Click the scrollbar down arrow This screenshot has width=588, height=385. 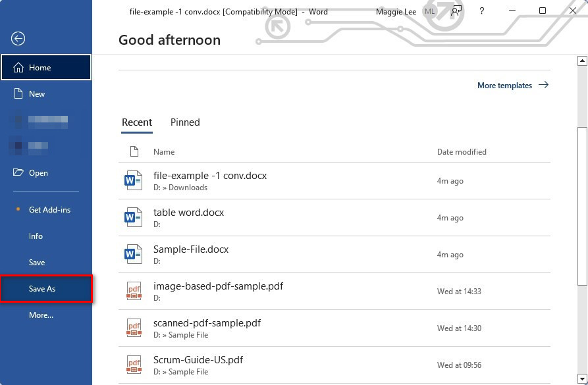tap(582, 378)
